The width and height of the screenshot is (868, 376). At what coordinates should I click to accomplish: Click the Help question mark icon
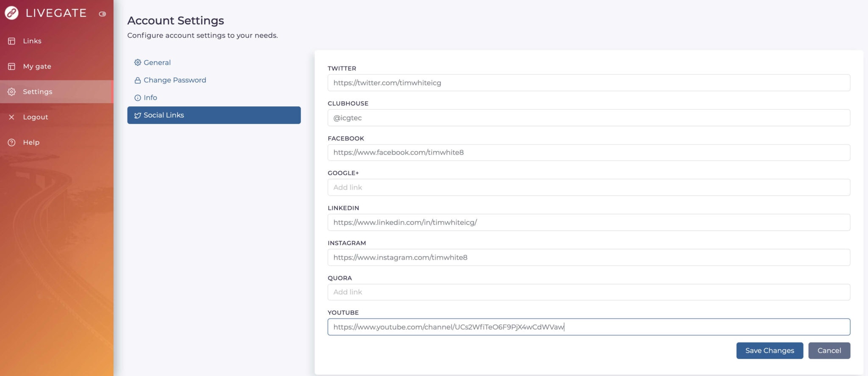pos(11,143)
